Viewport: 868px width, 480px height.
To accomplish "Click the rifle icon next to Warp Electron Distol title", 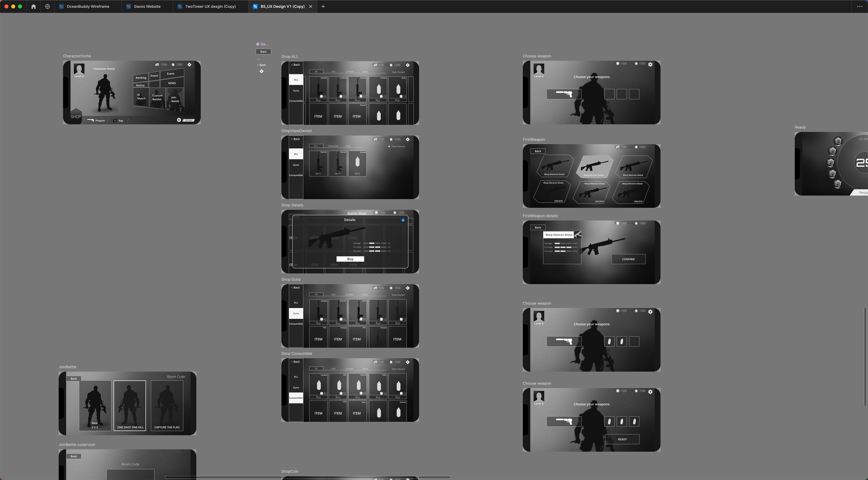I will pos(578,235).
